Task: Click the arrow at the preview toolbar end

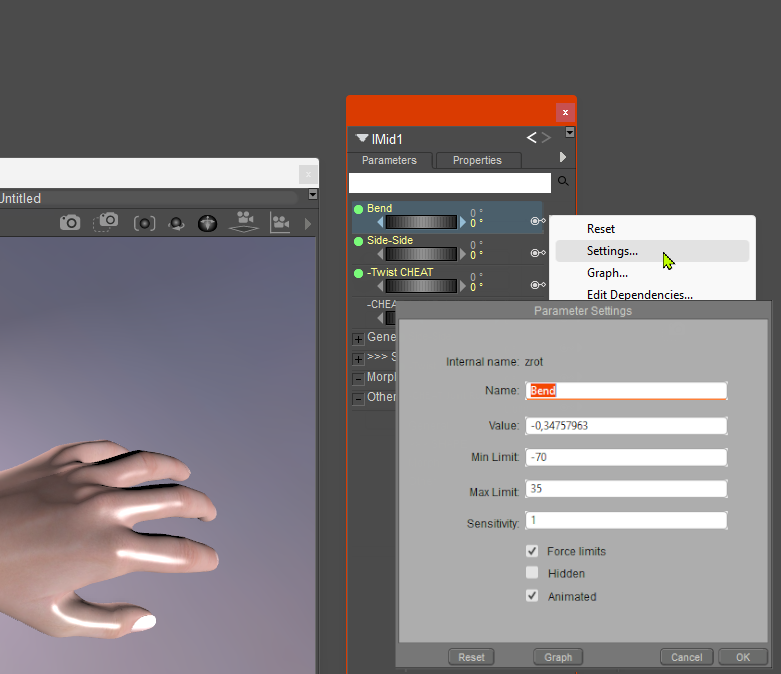Action: 308,224
